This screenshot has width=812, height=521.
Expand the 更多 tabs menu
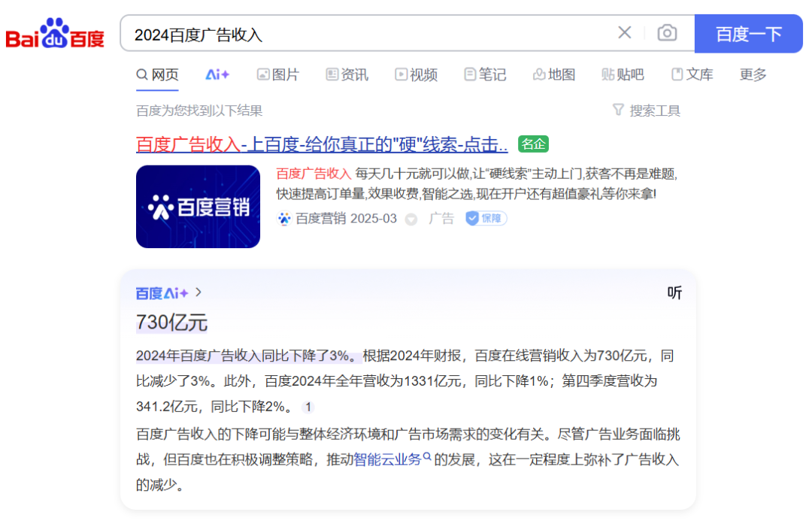[x=753, y=74]
